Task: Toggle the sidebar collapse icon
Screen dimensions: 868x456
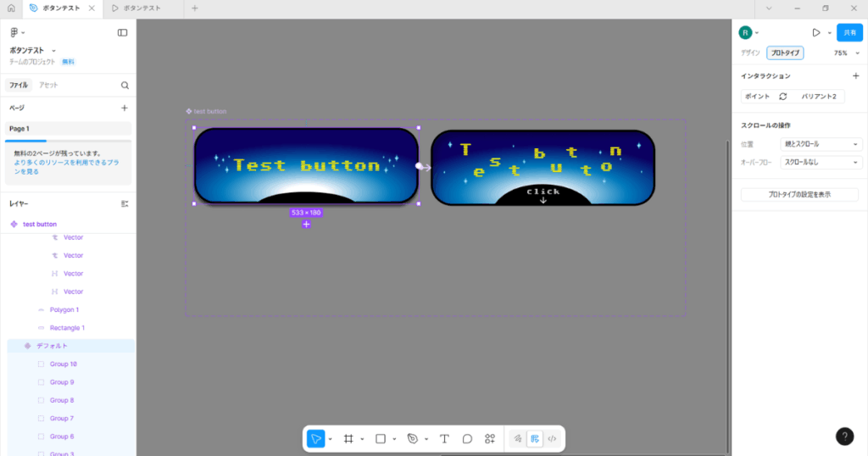Action: click(122, 33)
